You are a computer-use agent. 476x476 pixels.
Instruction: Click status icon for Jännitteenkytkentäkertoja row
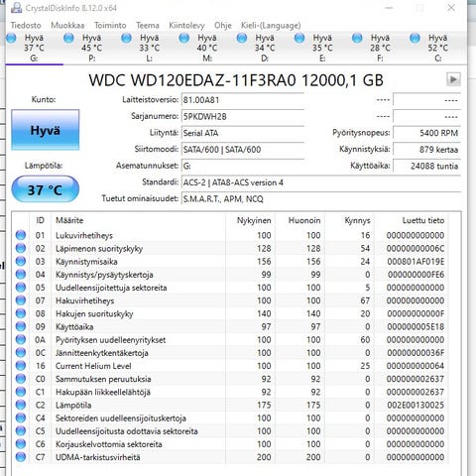click(x=21, y=352)
